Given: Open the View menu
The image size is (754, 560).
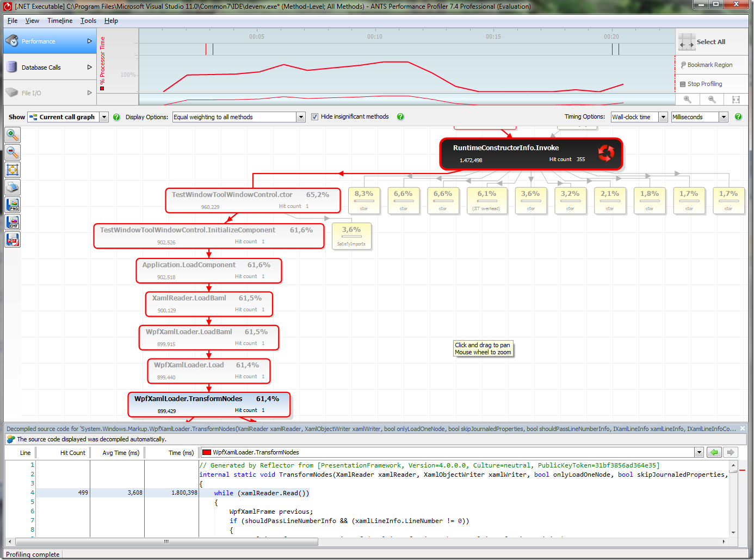Looking at the screenshot, I should click(x=32, y=21).
